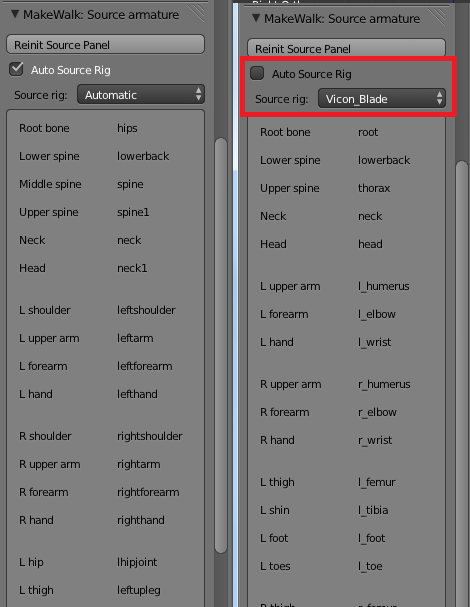Click right Reinit Source Panel button
470x607 pixels.
point(346,48)
